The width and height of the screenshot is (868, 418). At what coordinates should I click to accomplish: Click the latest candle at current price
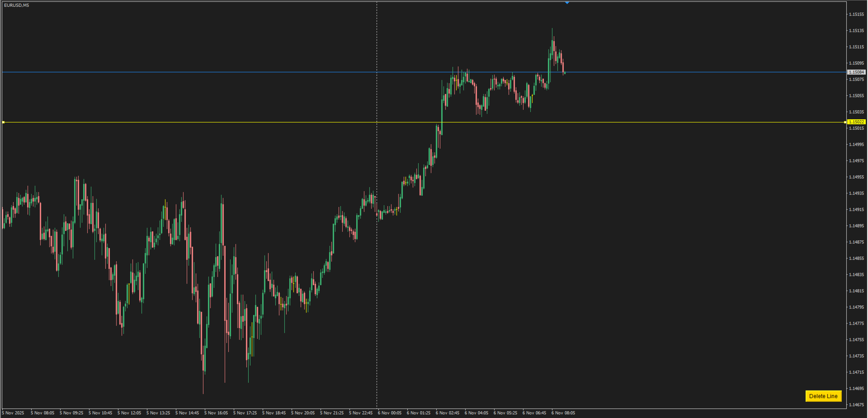pos(565,72)
